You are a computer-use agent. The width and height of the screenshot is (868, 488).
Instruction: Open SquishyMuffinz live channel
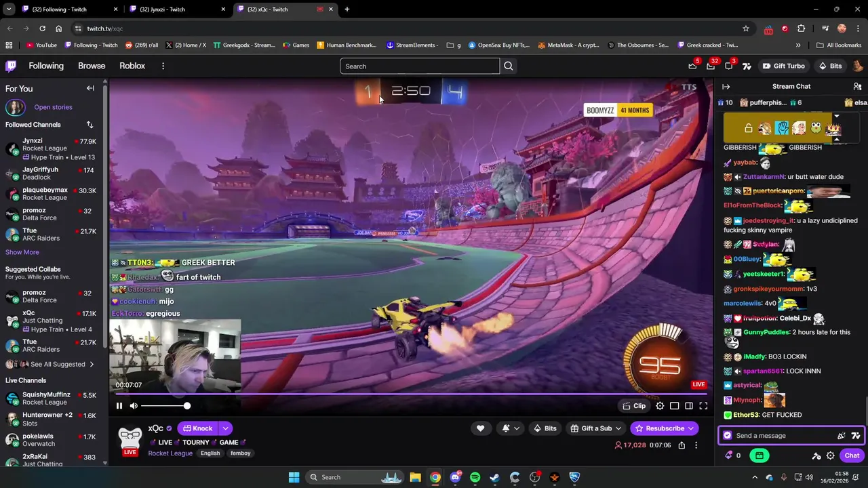point(51,399)
